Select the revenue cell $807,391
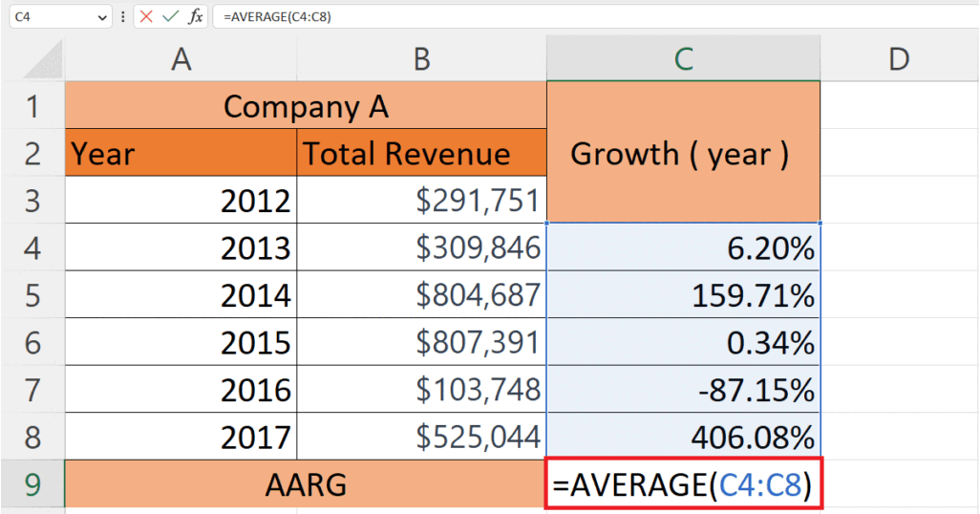The height and width of the screenshot is (514, 980). click(x=422, y=342)
